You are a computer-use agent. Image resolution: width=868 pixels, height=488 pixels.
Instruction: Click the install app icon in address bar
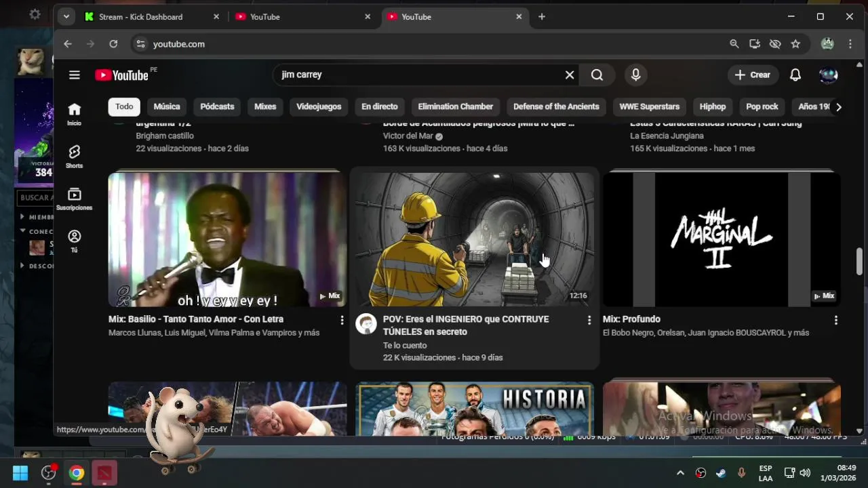755,44
